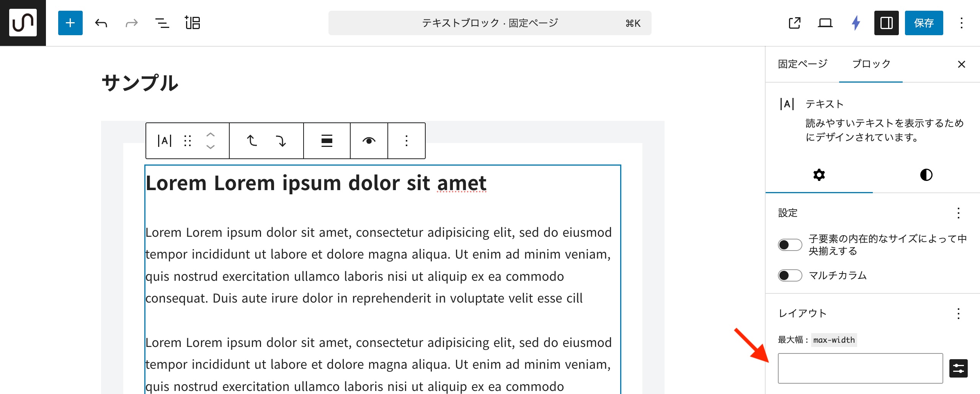Undo the last edit

click(x=101, y=23)
